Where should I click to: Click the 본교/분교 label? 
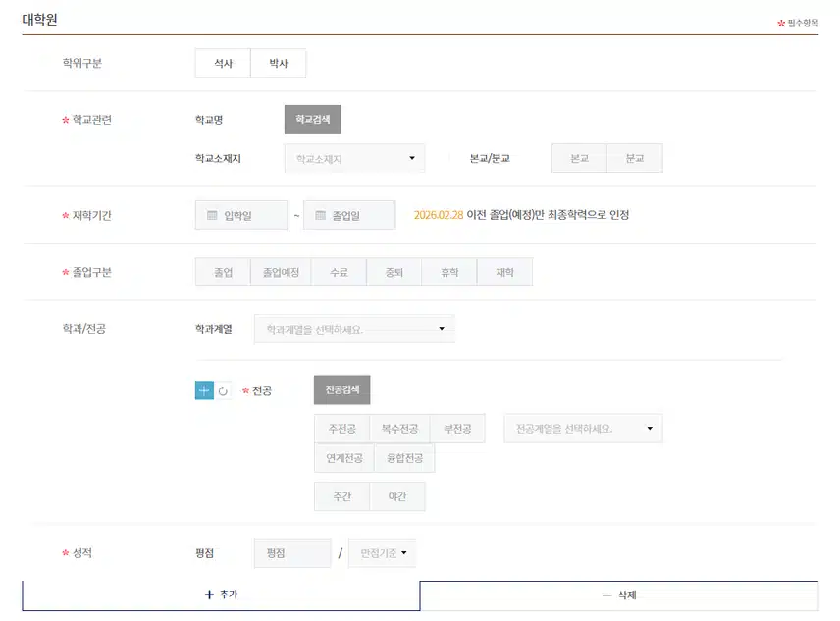[x=490, y=159]
